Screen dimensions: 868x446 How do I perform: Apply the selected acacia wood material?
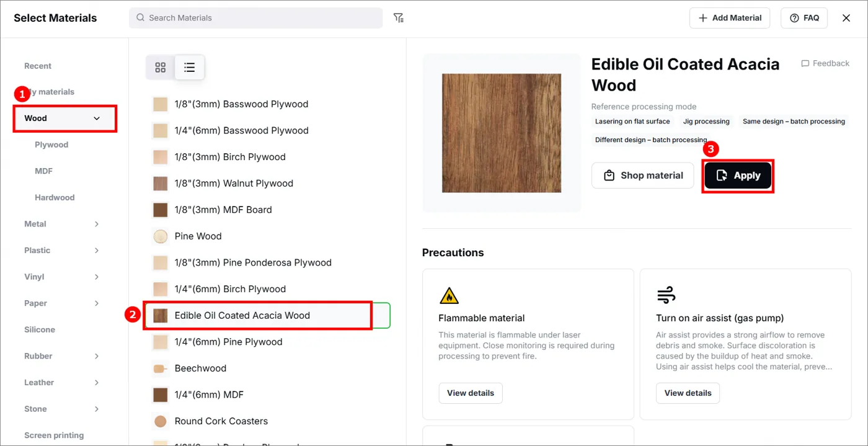(738, 176)
